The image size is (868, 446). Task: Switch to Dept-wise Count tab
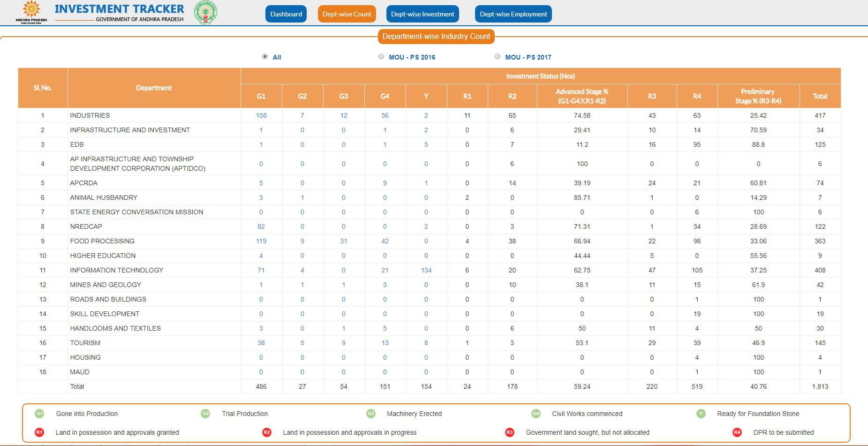point(347,14)
